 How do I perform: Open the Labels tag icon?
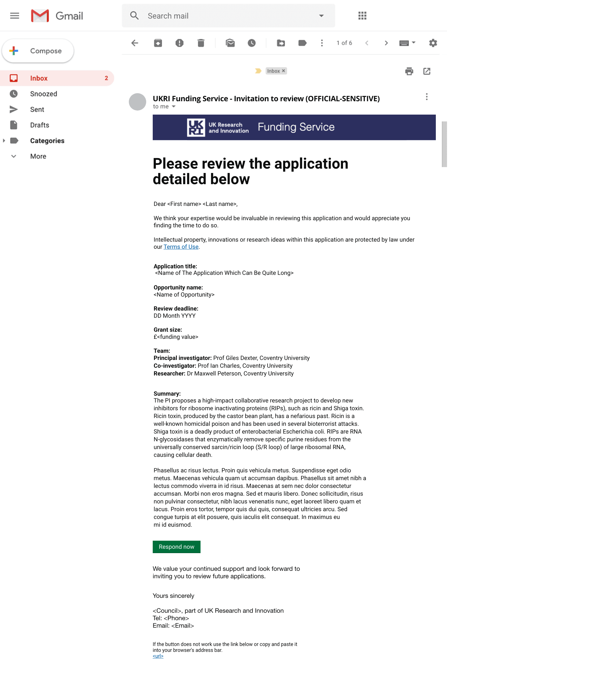302,43
